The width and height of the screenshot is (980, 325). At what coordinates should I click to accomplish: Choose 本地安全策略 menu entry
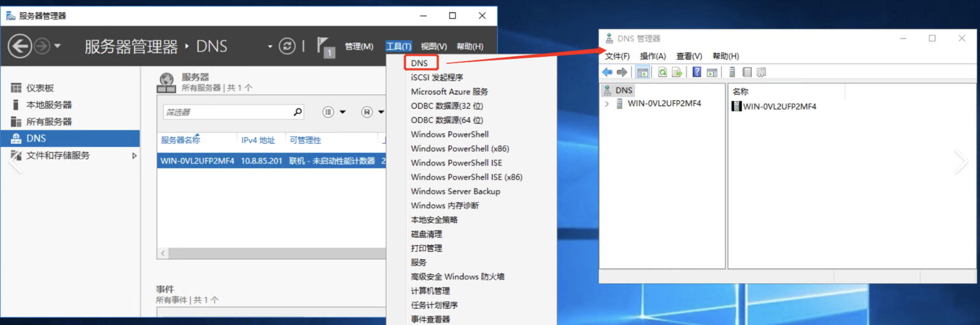[x=434, y=220]
